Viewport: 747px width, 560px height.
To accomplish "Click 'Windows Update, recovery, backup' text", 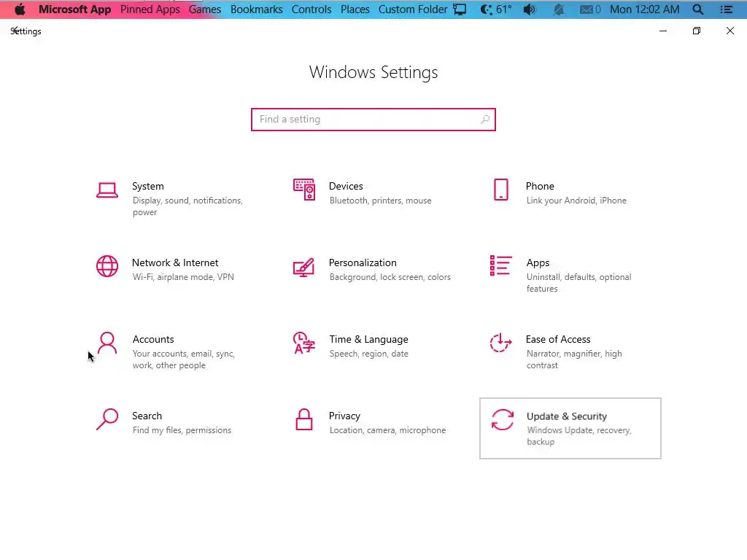I will coord(578,436).
